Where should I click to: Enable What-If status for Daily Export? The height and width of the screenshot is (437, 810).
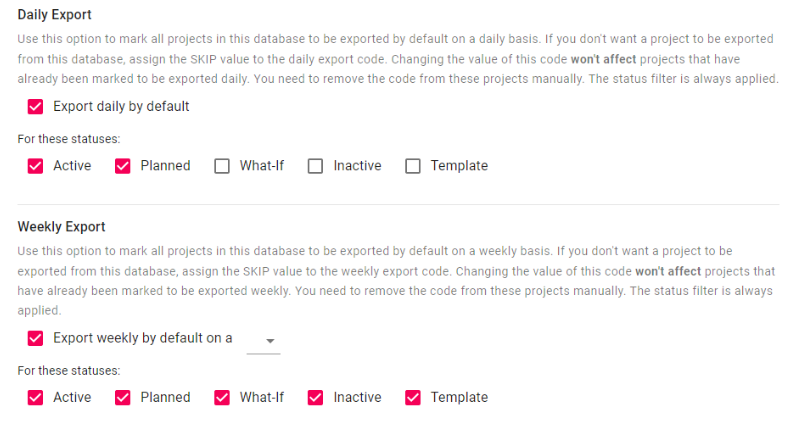click(222, 166)
